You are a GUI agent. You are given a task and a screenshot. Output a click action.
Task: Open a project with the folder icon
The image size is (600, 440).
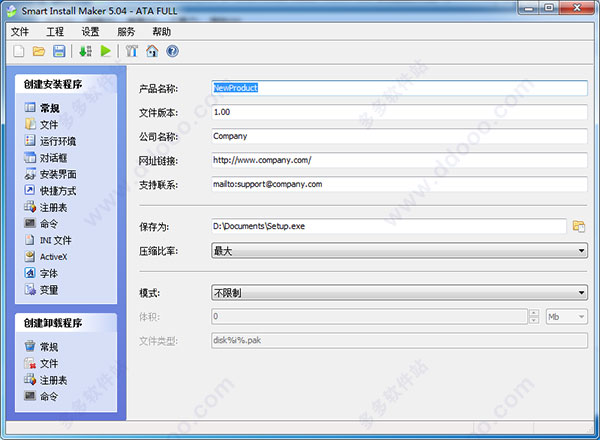coord(39,51)
